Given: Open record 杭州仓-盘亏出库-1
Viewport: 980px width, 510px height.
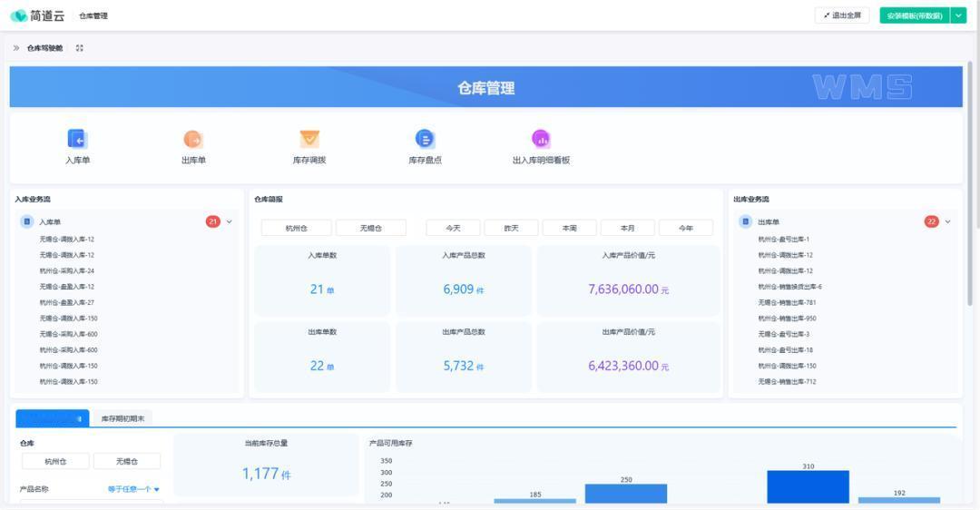Looking at the screenshot, I should [x=783, y=240].
